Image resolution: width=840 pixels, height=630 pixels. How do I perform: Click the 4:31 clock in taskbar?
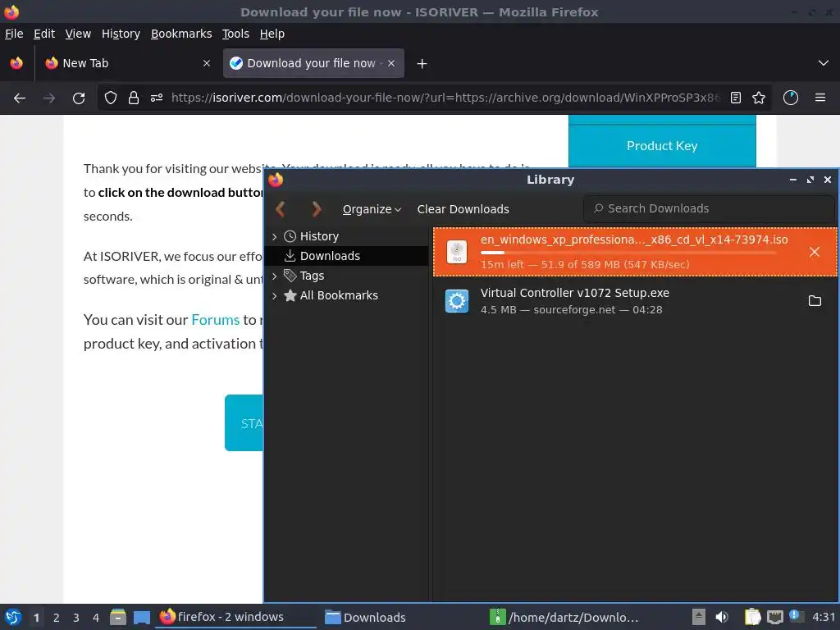824,617
